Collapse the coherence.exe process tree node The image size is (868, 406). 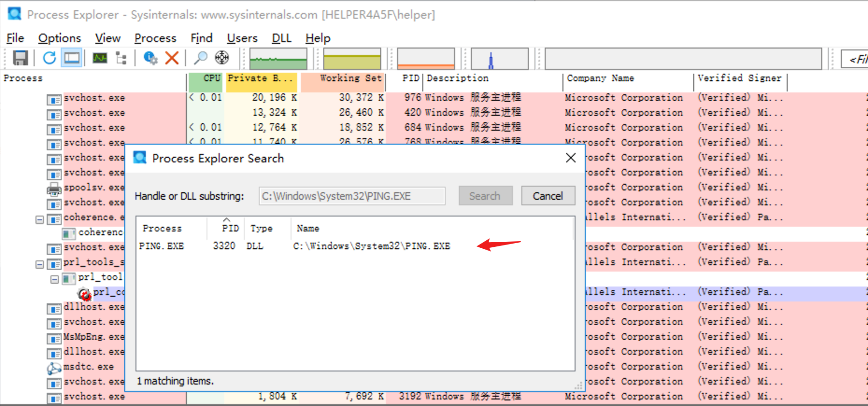point(40,219)
